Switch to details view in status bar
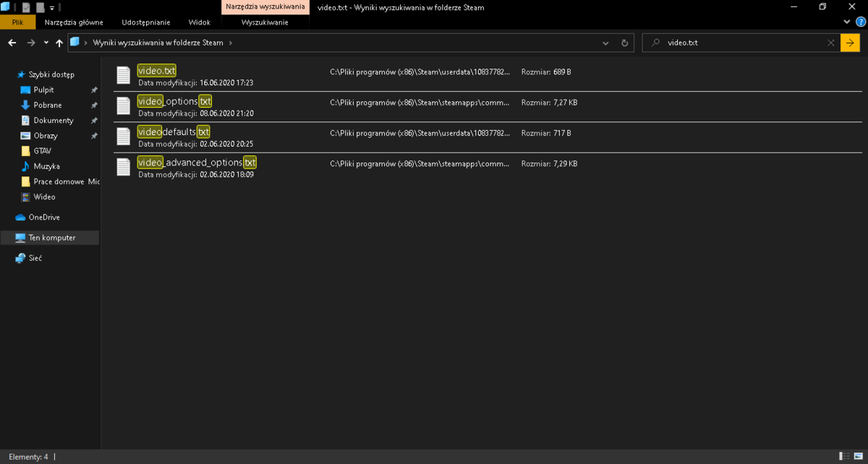868x464 pixels. (845, 456)
